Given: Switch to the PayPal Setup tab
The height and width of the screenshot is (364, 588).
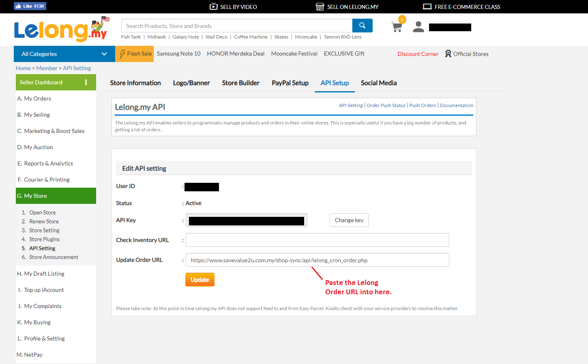Looking at the screenshot, I should coord(290,83).
